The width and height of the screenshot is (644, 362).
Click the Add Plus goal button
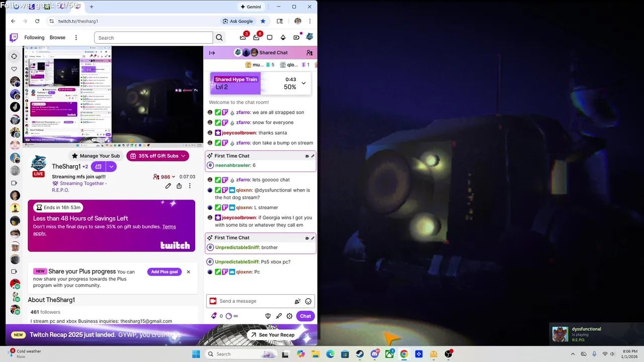click(165, 272)
